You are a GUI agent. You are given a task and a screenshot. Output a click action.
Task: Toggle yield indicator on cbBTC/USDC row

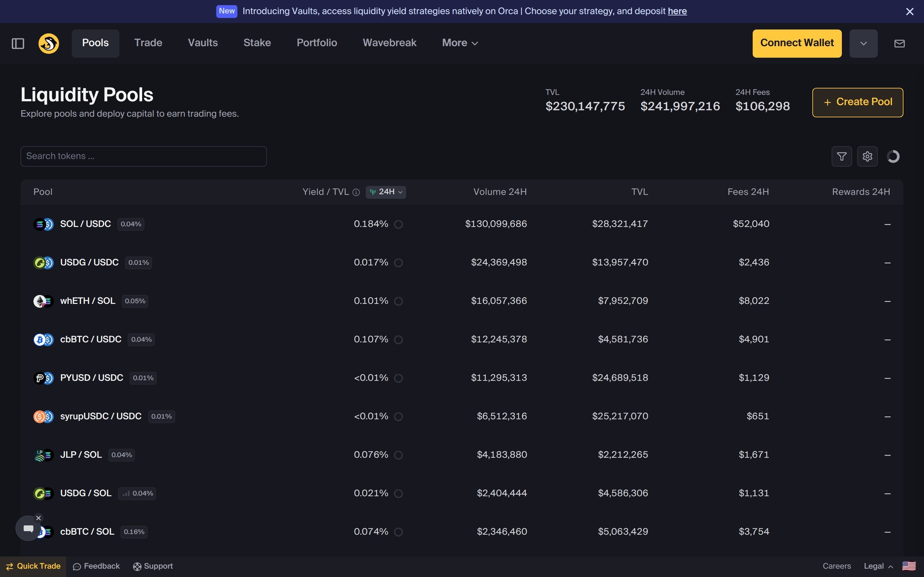click(x=398, y=339)
